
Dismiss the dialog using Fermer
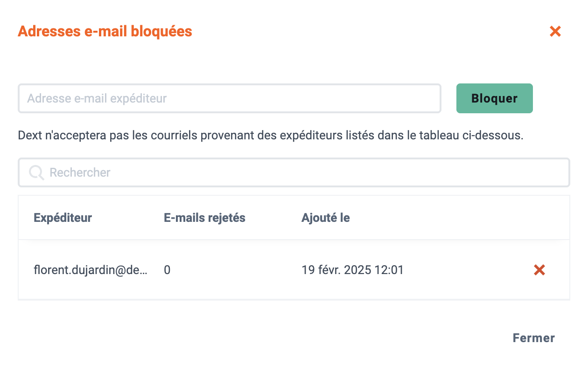(534, 338)
